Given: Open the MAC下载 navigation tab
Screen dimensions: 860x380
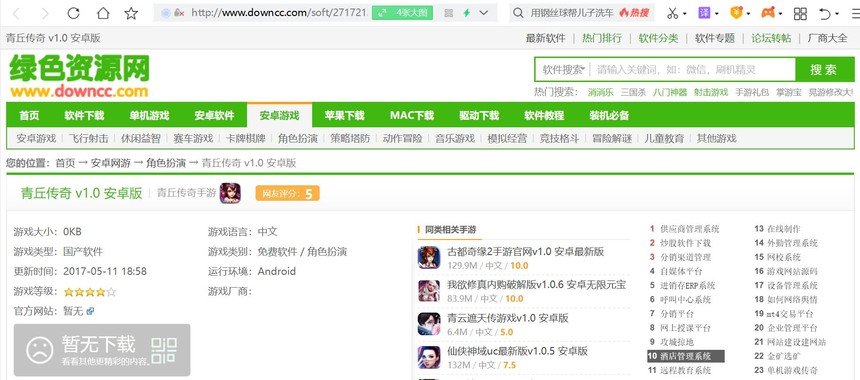Looking at the screenshot, I should tap(412, 115).
